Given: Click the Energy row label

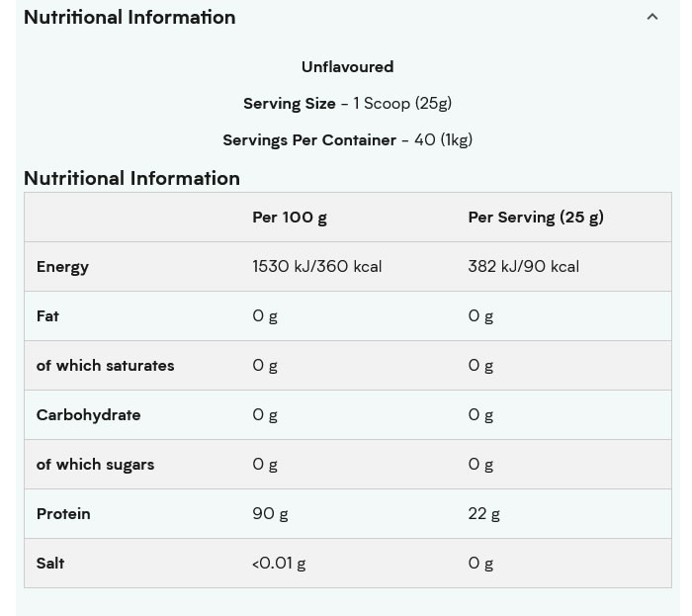Looking at the screenshot, I should 62,266.
